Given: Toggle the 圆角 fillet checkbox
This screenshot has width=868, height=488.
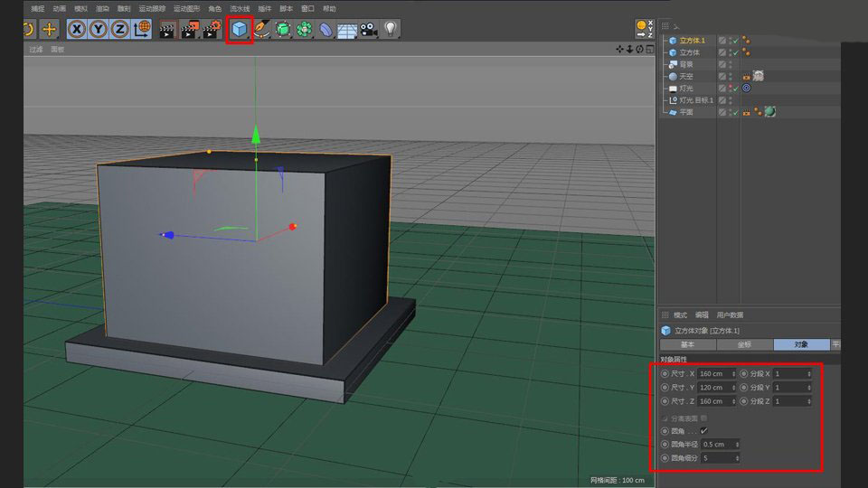Looking at the screenshot, I should pos(703,430).
